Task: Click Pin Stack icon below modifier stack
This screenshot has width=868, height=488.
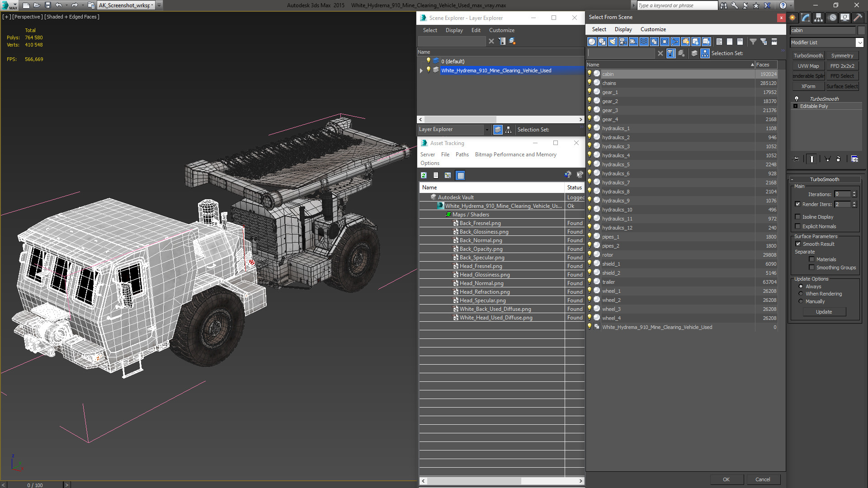Action: click(797, 159)
